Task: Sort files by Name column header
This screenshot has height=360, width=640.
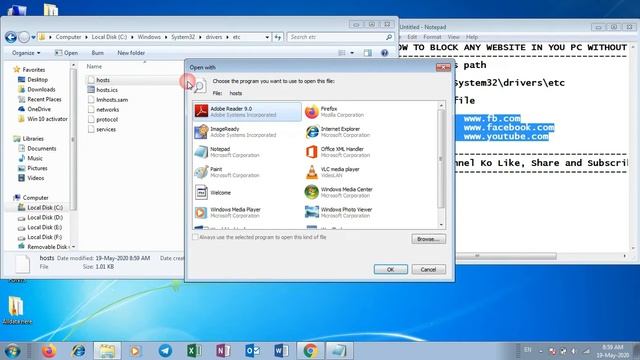Action: (94, 66)
